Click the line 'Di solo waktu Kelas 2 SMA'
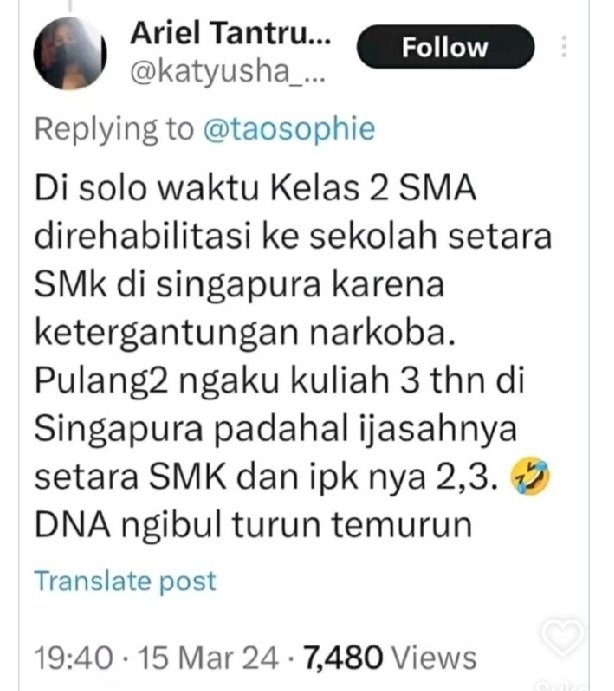Screen dimensions: 614x691 coord(255,188)
